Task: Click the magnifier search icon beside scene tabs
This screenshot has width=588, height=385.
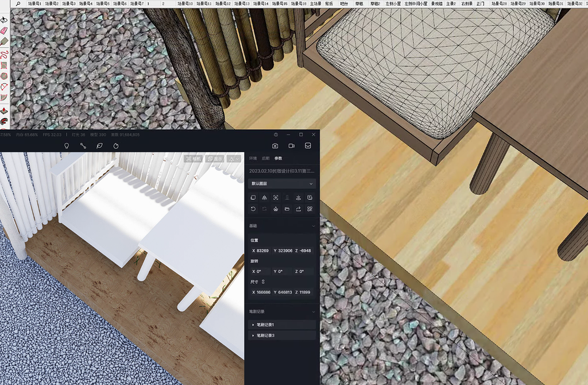Action: tap(18, 3)
